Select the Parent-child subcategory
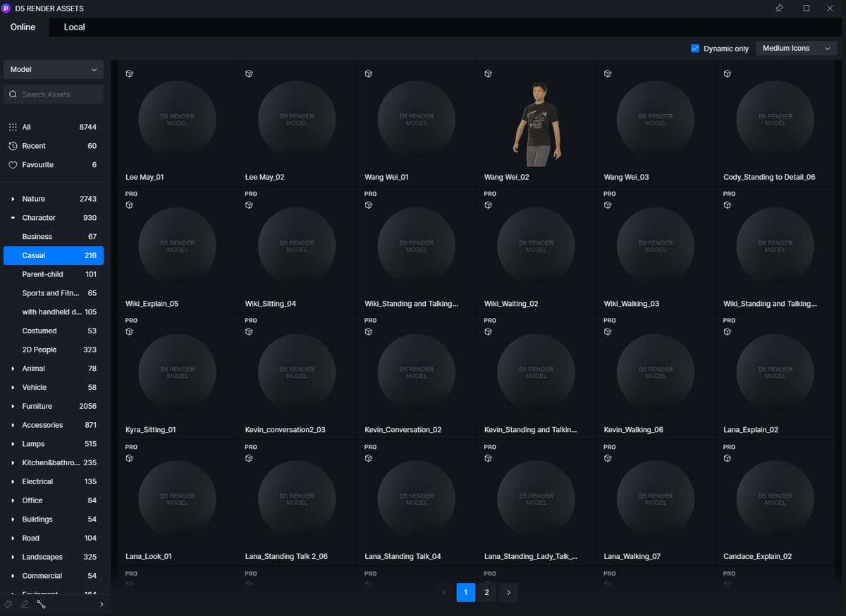This screenshot has width=846, height=616. (54, 274)
